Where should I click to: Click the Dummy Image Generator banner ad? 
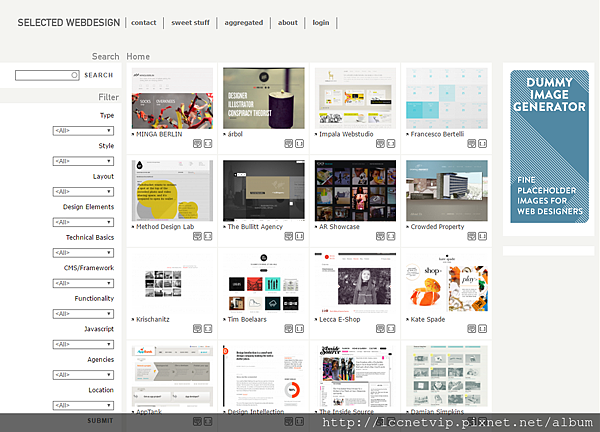[x=549, y=147]
